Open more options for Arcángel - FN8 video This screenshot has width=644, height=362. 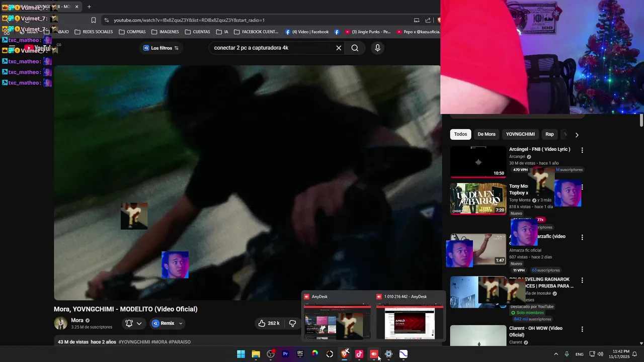coord(582,150)
